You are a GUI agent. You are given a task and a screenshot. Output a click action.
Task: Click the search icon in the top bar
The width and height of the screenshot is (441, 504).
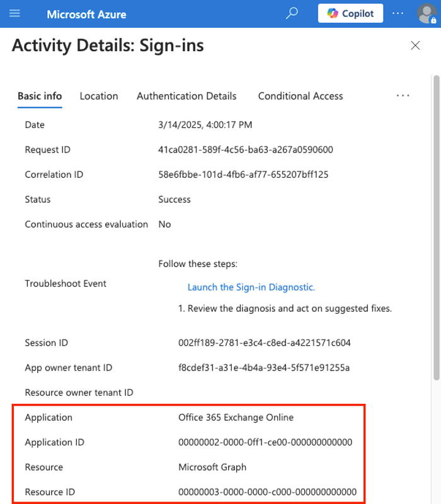pyautogui.click(x=291, y=13)
